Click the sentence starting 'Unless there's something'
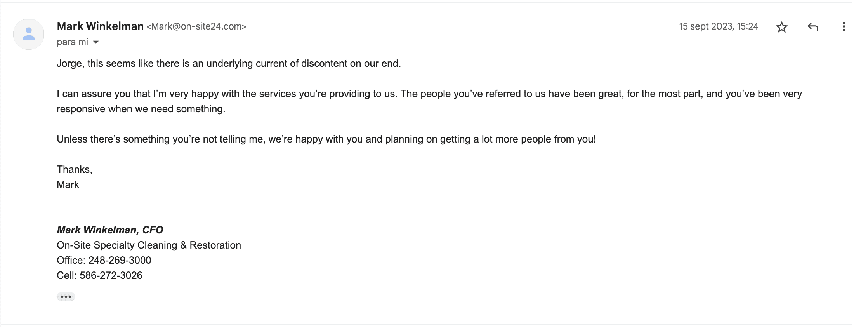Screen dimensions: 868x327 pos(326,139)
